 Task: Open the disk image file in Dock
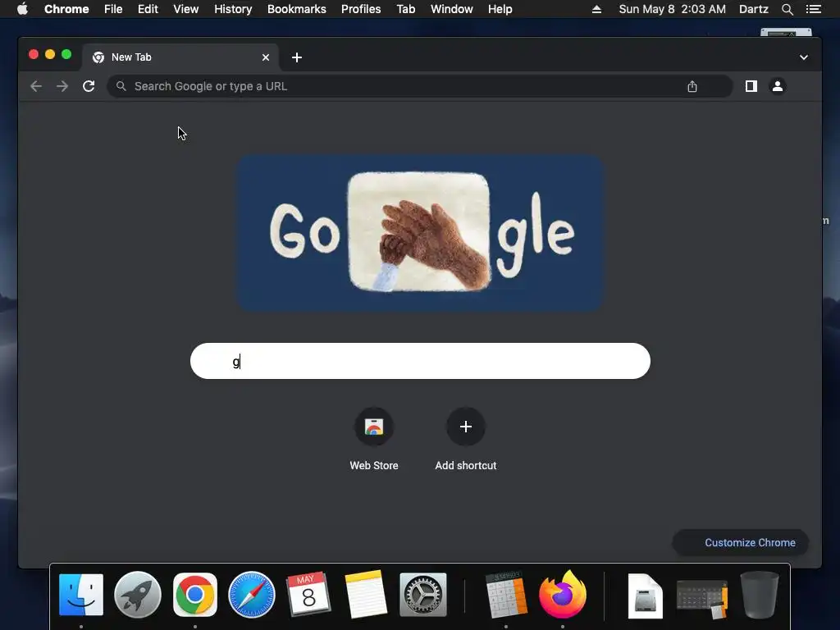(x=645, y=596)
